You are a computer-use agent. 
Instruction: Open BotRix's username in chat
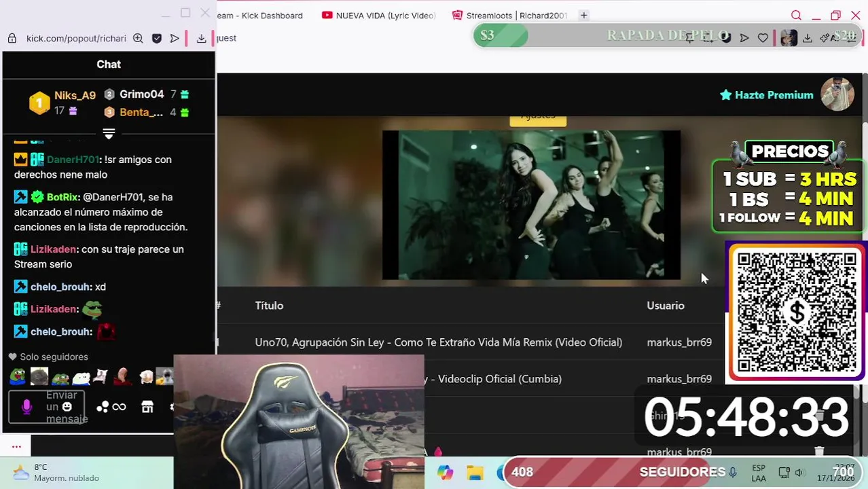coord(62,197)
